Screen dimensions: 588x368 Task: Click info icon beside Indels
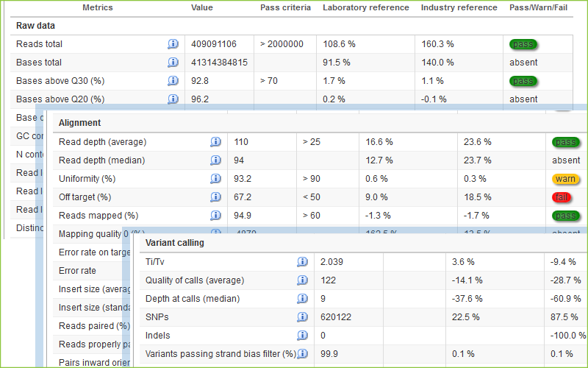tap(302, 336)
